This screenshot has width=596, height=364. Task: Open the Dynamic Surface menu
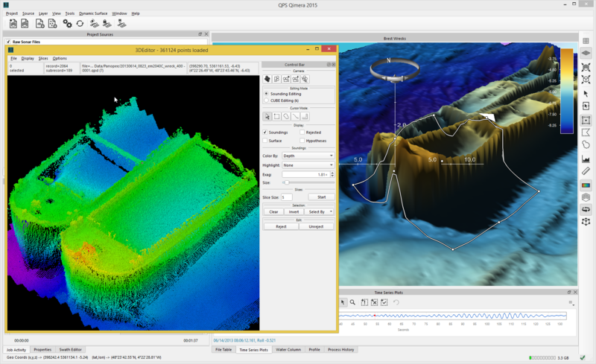coord(92,13)
